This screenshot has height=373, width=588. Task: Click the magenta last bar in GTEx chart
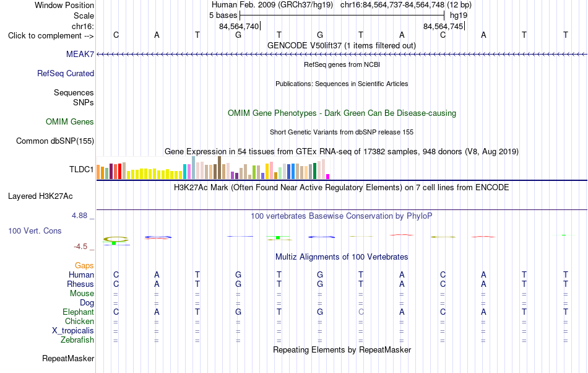(328, 177)
